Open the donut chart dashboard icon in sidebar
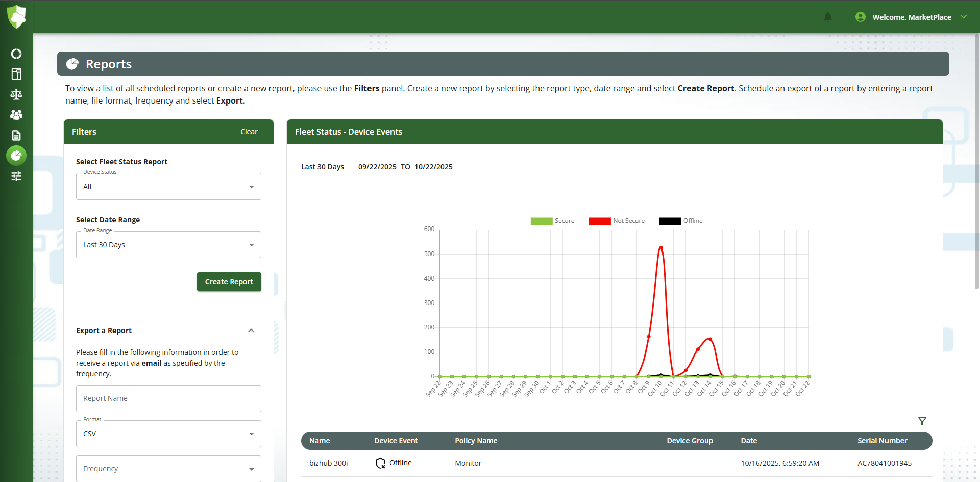 (16, 54)
